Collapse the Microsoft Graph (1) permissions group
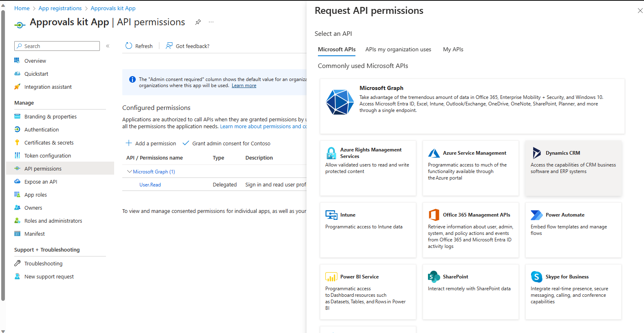The height and width of the screenshot is (333, 644). (129, 171)
